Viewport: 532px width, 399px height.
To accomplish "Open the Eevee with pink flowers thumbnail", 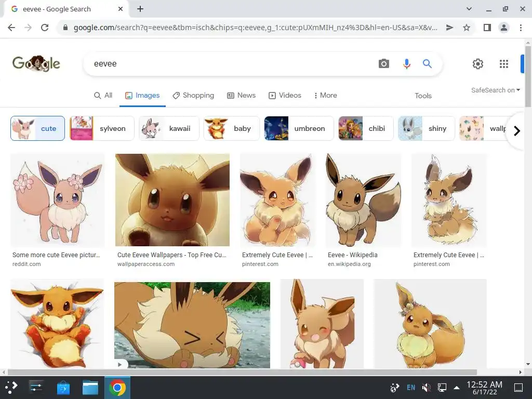I will click(x=57, y=200).
